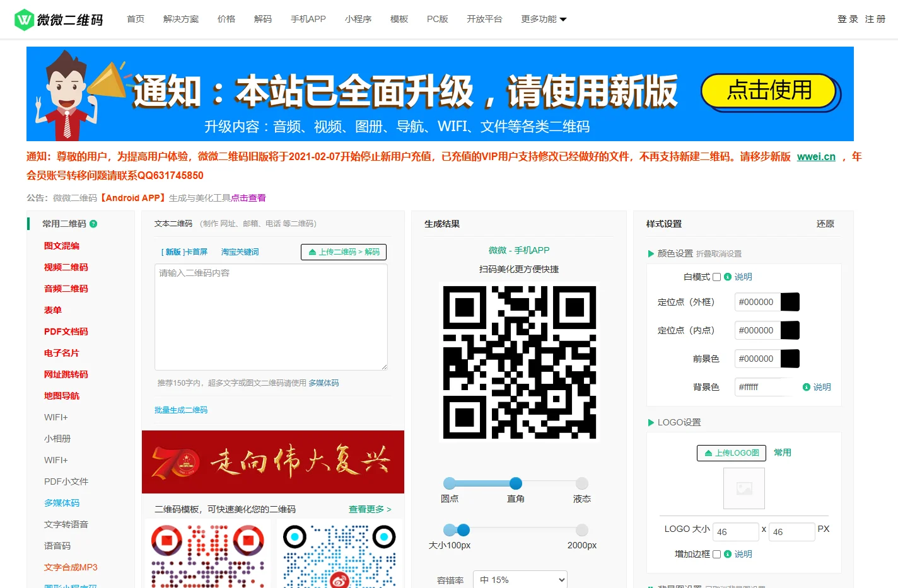The height and width of the screenshot is (588, 898).
Task: Select 文字转语音 in the sidebar
Action: coord(66,524)
